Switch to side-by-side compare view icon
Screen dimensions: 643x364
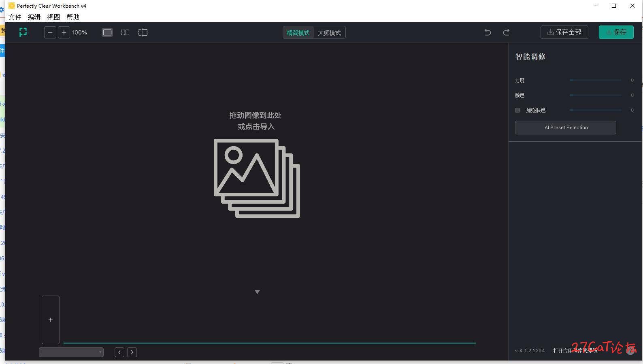(125, 32)
